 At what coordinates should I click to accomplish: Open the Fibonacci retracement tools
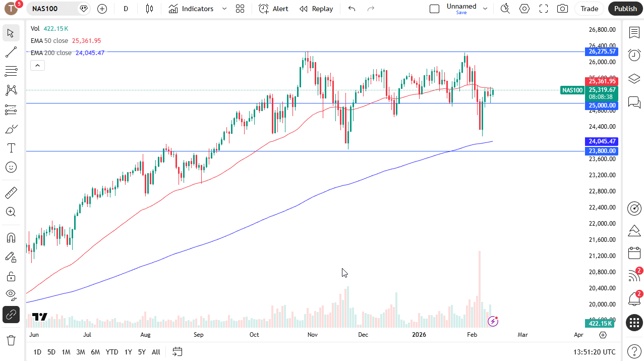pos(11,71)
